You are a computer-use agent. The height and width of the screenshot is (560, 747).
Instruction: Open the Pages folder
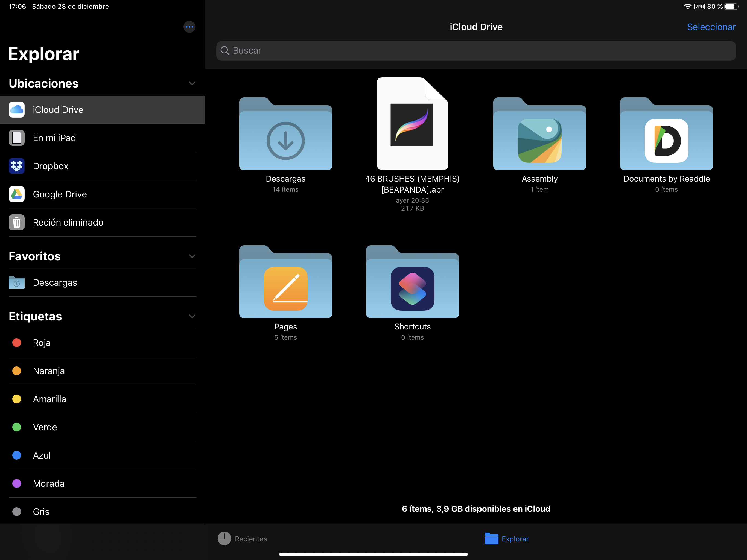285,282
